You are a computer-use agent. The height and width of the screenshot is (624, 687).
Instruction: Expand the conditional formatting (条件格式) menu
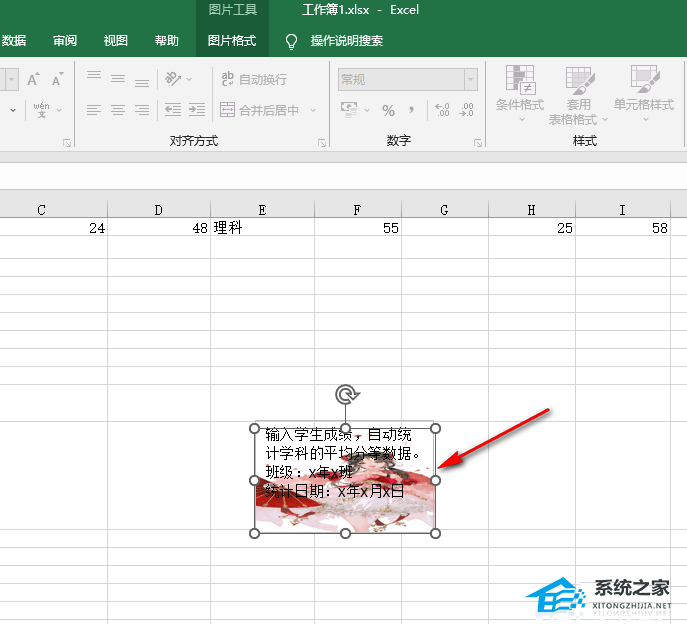pos(520,96)
